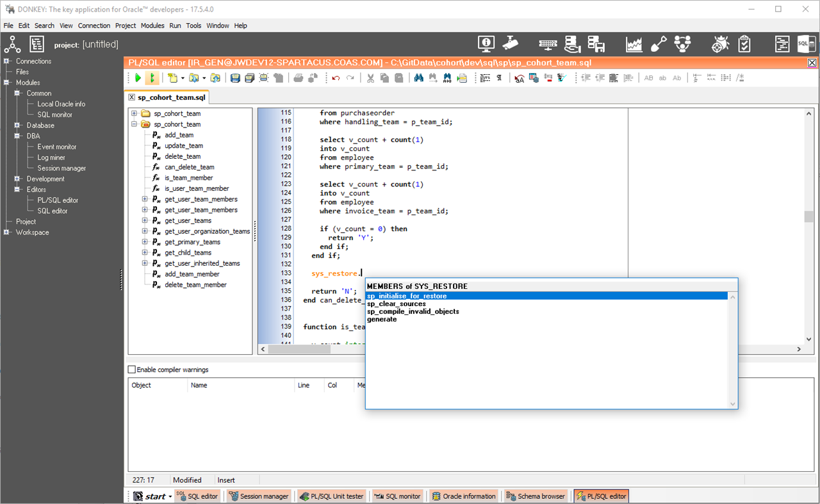Screen dimensions: 820x504
Task: Collapse the Modules node in left sidebar
Action: [6, 83]
